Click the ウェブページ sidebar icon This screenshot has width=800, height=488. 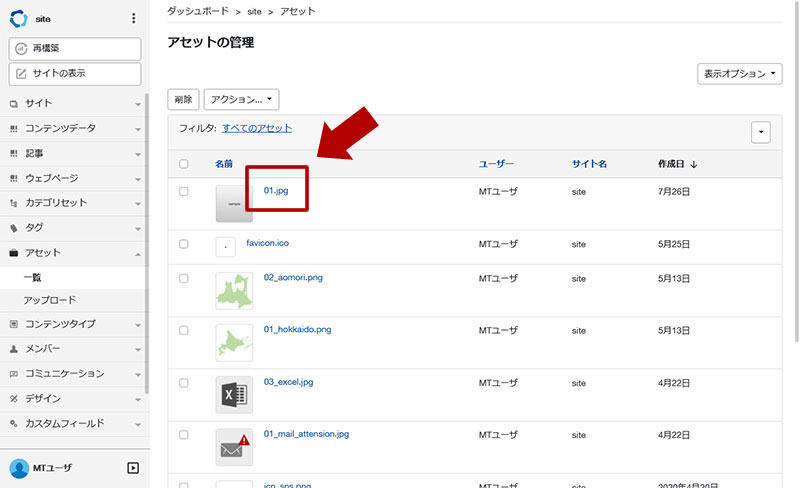click(x=14, y=178)
